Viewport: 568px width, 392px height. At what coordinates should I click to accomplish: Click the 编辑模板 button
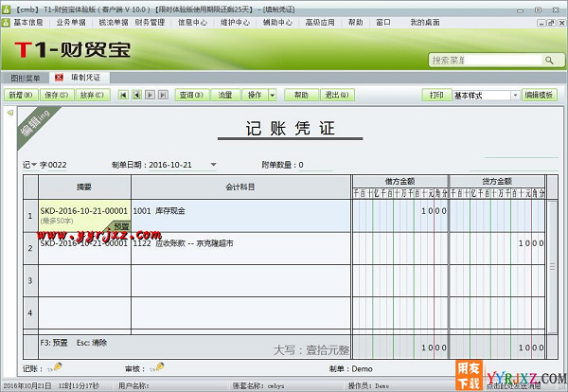click(539, 96)
